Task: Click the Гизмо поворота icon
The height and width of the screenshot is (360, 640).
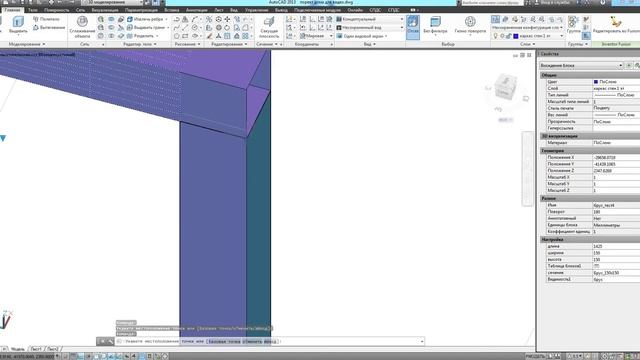Action: pyautogui.click(x=470, y=21)
